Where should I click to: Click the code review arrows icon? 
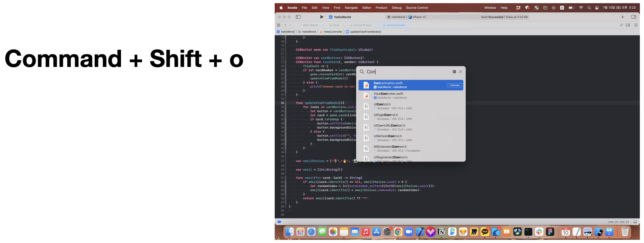tap(621, 25)
